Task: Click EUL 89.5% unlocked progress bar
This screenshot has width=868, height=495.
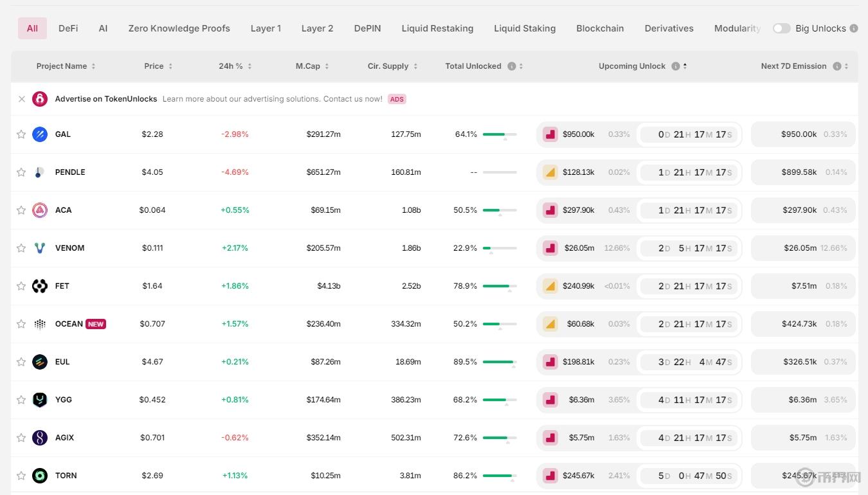Action: coord(500,362)
